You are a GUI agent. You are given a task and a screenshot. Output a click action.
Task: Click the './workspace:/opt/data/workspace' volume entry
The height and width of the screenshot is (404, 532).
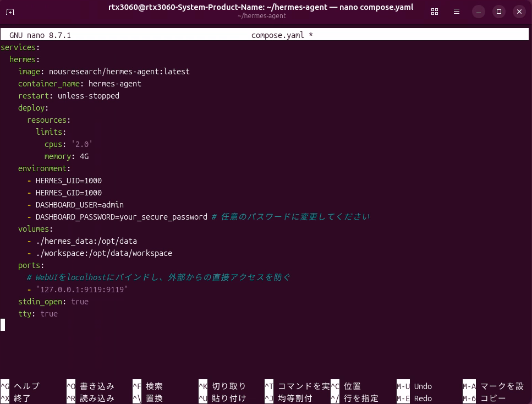tap(104, 253)
